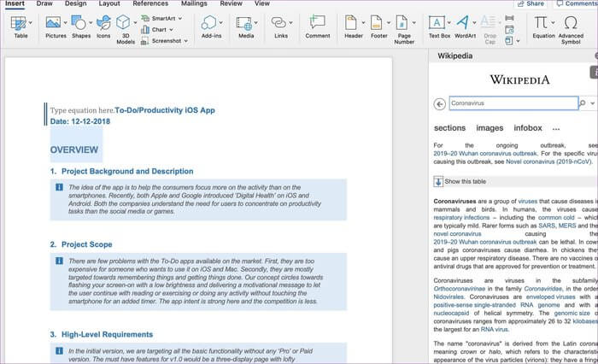Open the Mailings tab
Screen dimensions: 598x364
coord(194,3)
